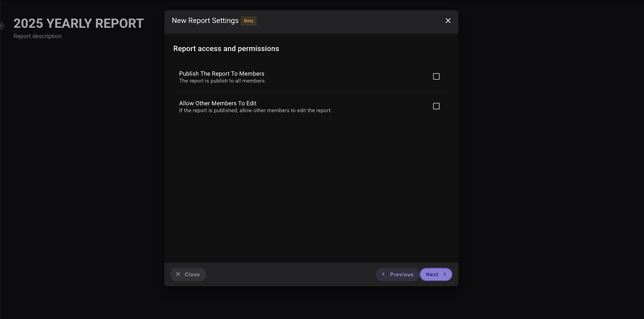Click the Report description text to edit it
644x319 pixels.
click(37, 36)
